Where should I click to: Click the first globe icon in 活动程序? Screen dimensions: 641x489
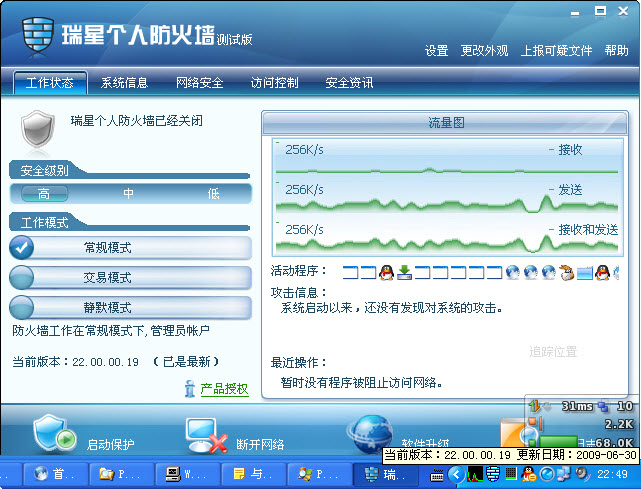coord(513,272)
